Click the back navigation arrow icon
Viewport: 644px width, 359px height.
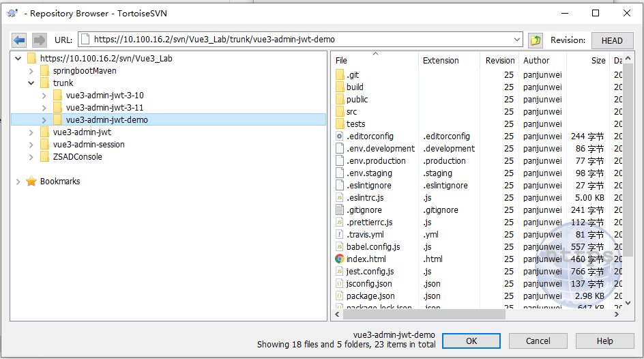pyautogui.click(x=19, y=40)
